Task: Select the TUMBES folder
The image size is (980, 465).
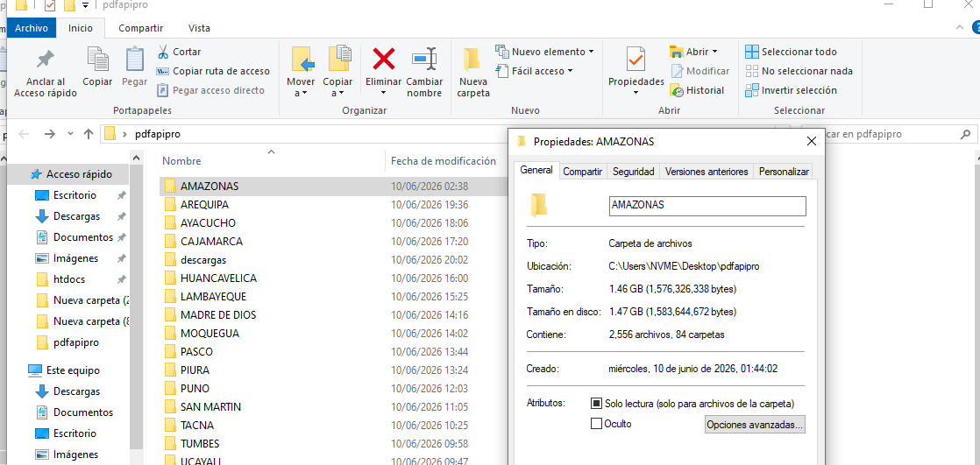Action: (334, 444)
